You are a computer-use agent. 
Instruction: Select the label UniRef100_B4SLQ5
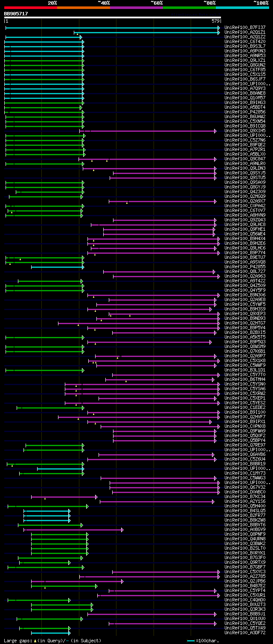(245, 511)
